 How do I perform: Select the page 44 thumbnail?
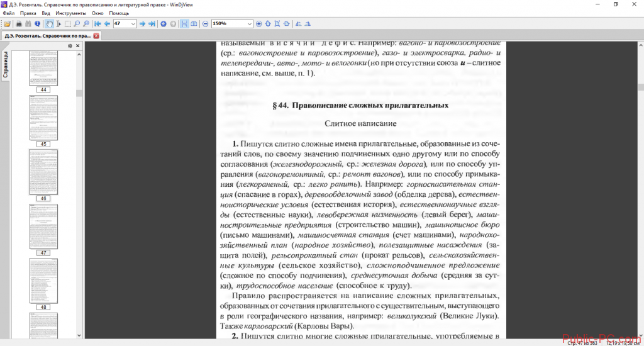(x=43, y=69)
